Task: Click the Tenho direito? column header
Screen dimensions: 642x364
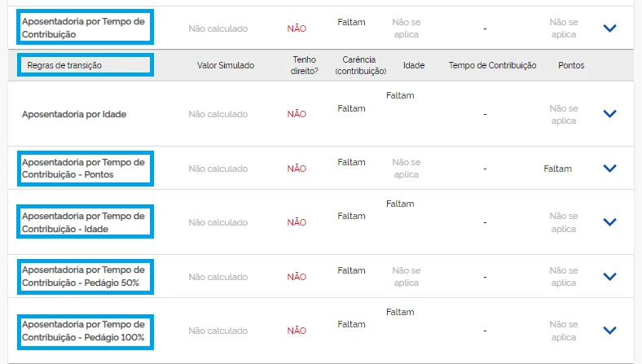Action: pyautogui.click(x=304, y=65)
